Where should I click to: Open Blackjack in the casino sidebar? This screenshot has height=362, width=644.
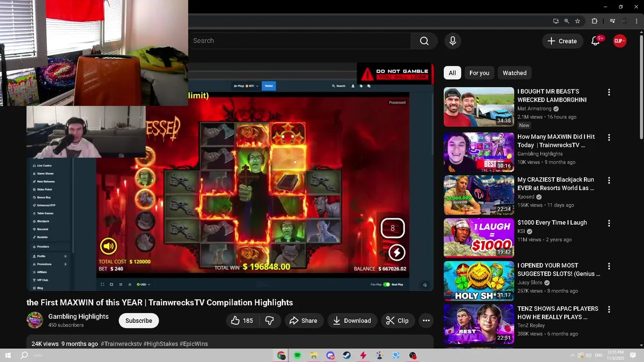coord(43,221)
